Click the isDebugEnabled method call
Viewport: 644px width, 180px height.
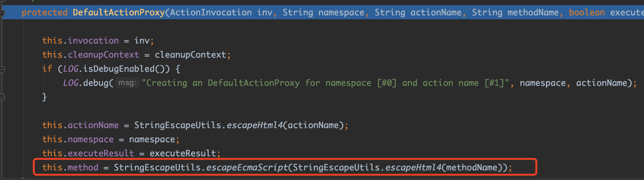[x=119, y=69]
